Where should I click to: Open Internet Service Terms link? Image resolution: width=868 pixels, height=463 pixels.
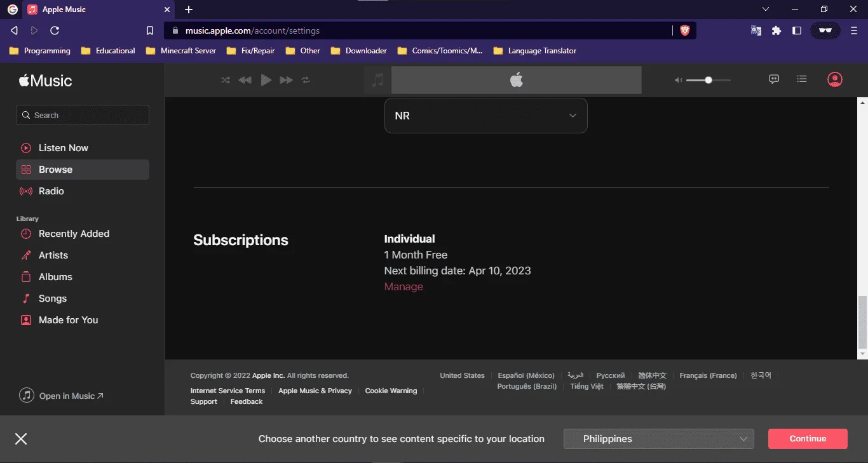tap(227, 391)
